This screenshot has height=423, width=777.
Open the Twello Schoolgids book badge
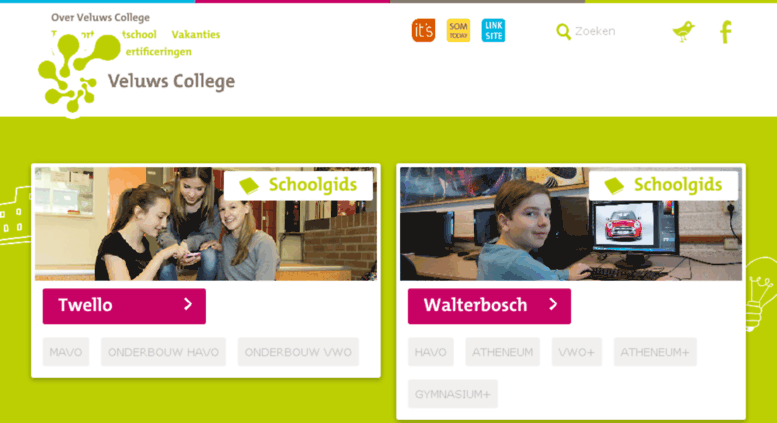click(298, 185)
